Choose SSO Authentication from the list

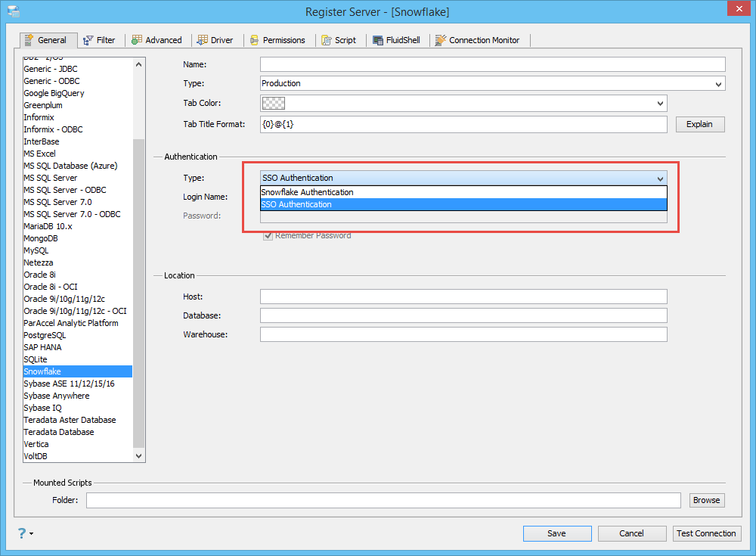463,204
